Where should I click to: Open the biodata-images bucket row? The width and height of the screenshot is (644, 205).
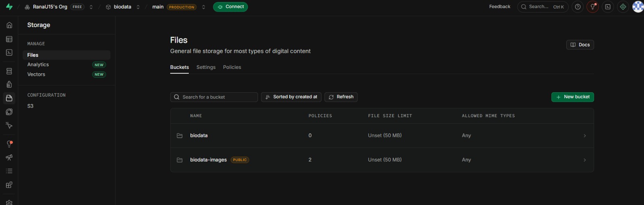point(382,160)
